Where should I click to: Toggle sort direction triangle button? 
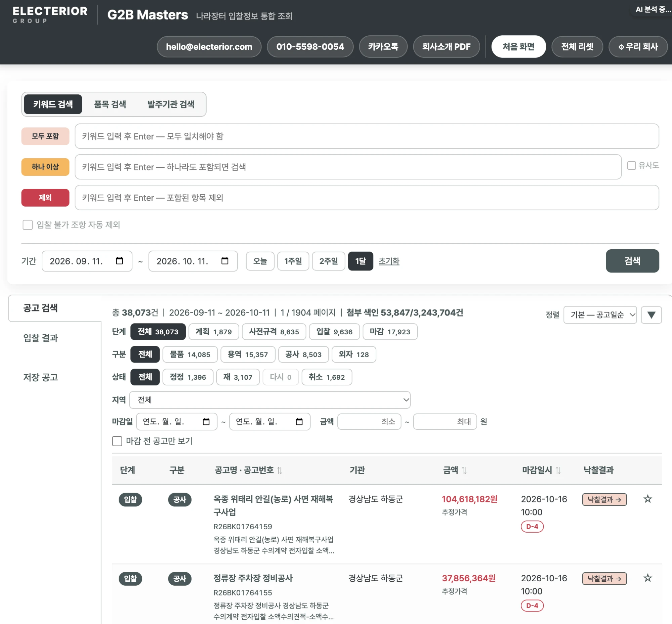pos(651,315)
